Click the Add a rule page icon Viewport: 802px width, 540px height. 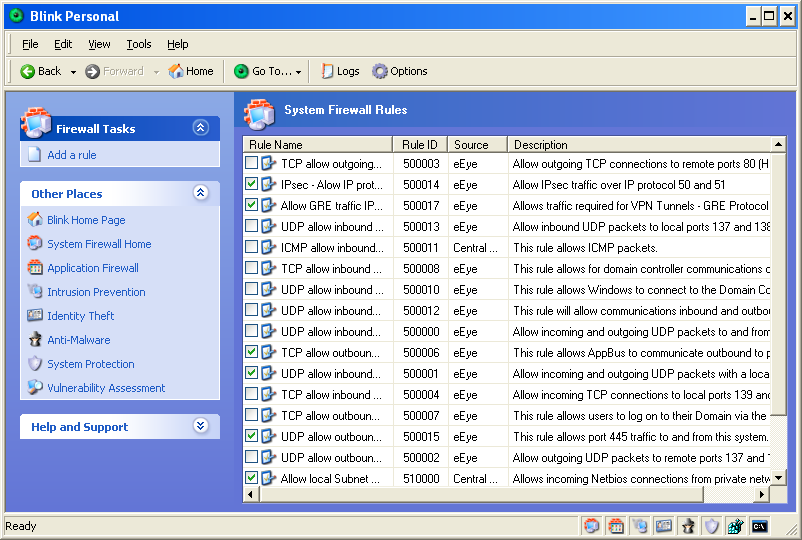point(34,154)
